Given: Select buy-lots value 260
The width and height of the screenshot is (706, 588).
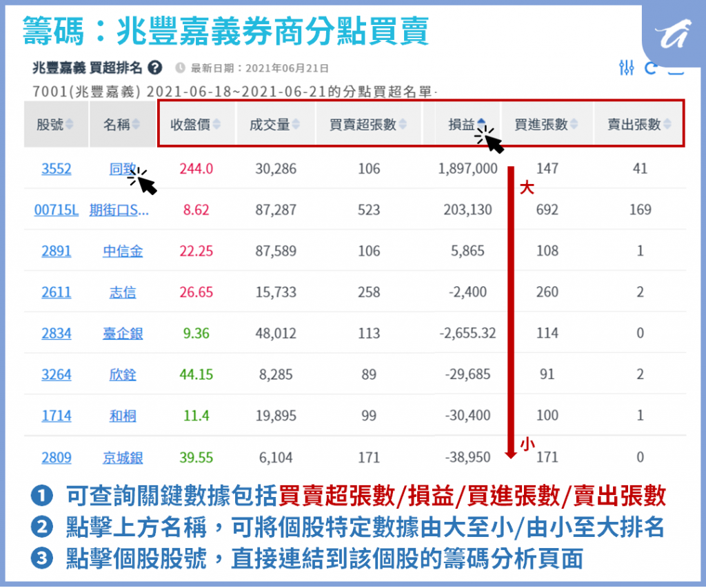Looking at the screenshot, I should pyautogui.click(x=547, y=292).
